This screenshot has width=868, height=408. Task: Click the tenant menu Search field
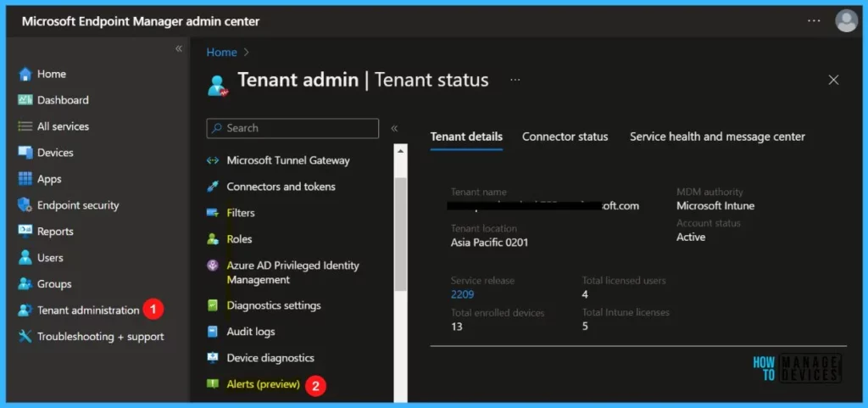tap(292, 128)
